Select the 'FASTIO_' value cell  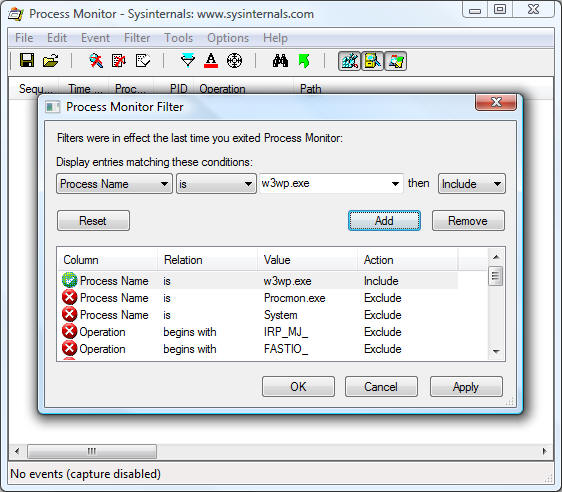[286, 349]
